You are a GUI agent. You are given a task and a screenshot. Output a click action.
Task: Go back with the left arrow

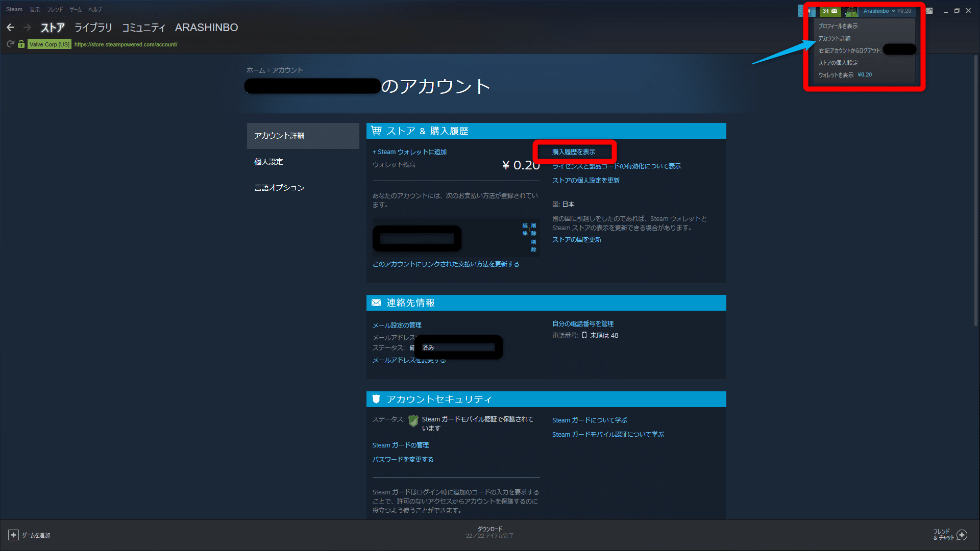(10, 28)
